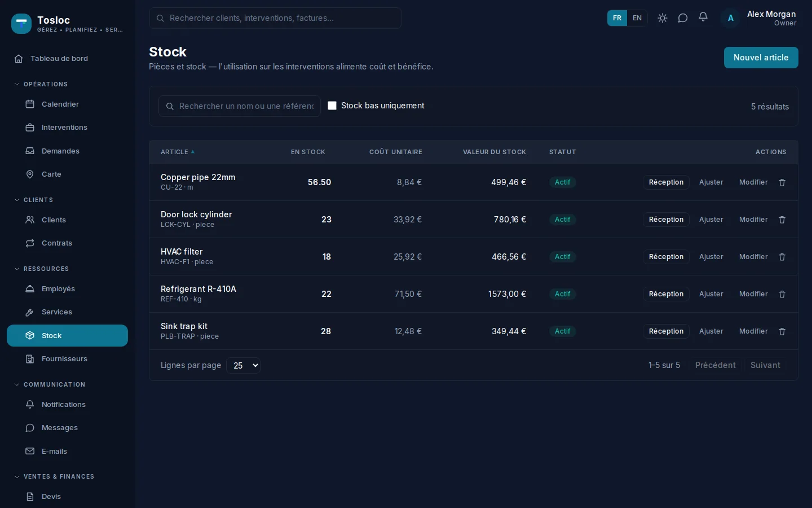
Task: Open Employés in the sidebar
Action: coord(67,289)
